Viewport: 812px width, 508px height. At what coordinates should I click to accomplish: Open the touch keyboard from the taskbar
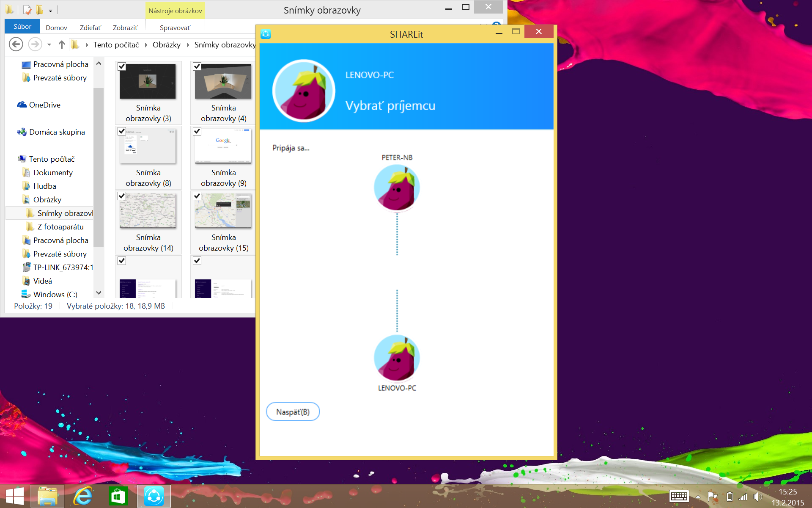click(679, 496)
